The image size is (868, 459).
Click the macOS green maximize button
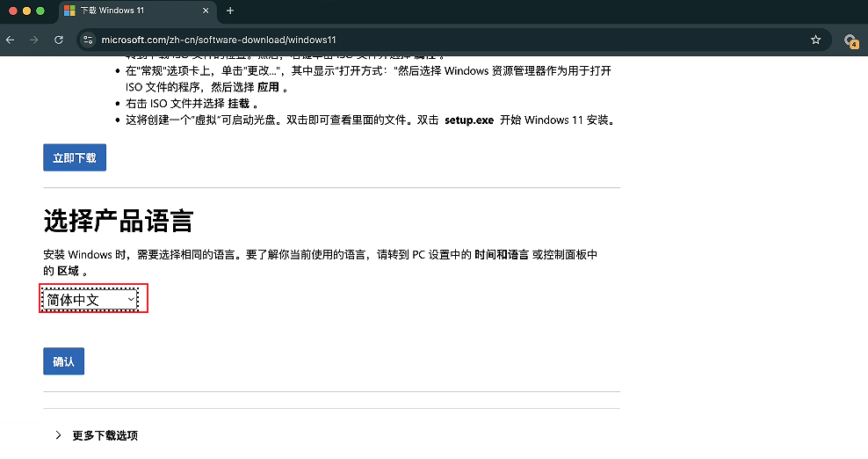click(40, 11)
